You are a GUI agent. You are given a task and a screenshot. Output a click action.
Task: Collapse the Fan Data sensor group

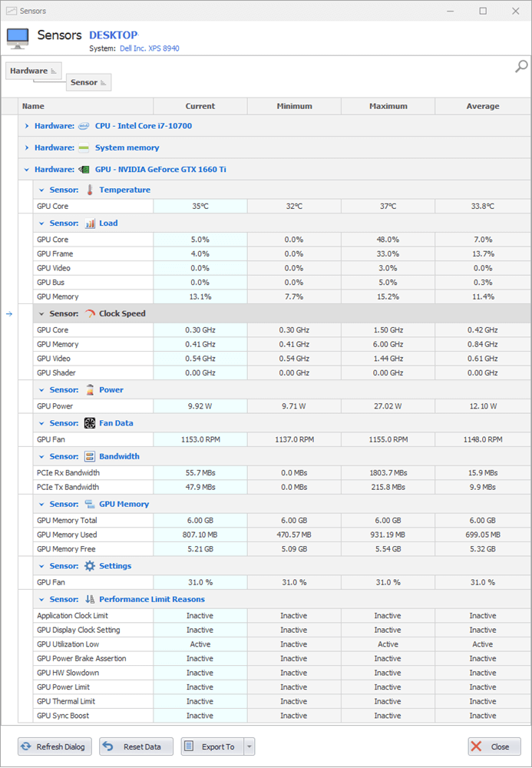(41, 423)
